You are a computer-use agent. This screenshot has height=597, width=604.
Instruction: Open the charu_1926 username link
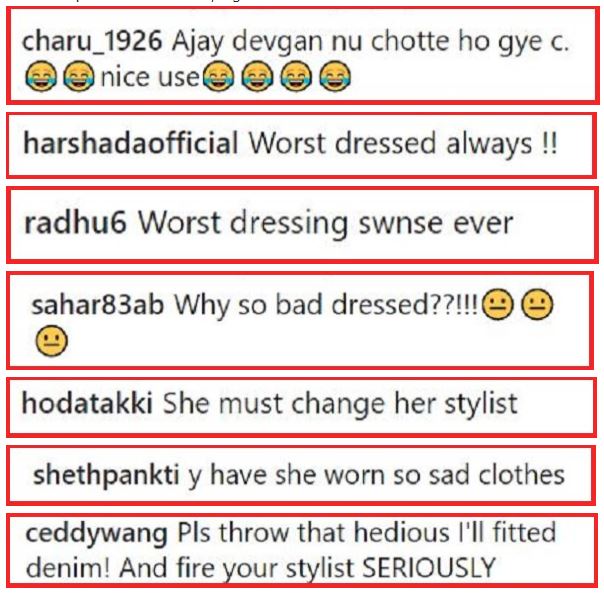(92, 41)
